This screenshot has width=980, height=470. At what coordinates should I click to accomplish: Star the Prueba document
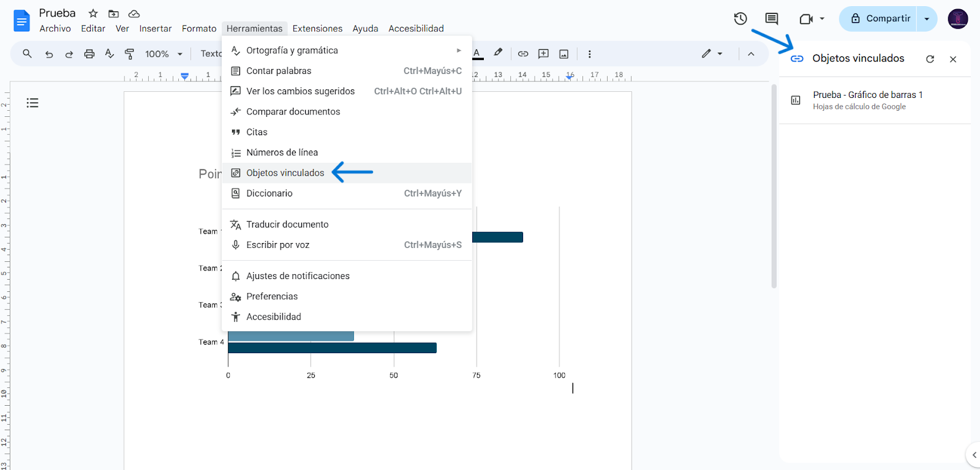(x=93, y=13)
